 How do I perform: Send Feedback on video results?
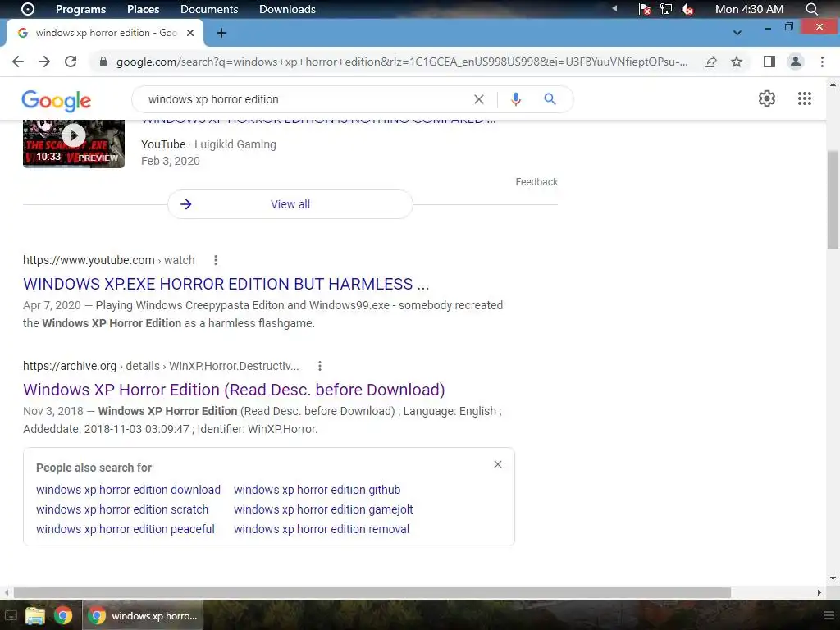click(536, 182)
